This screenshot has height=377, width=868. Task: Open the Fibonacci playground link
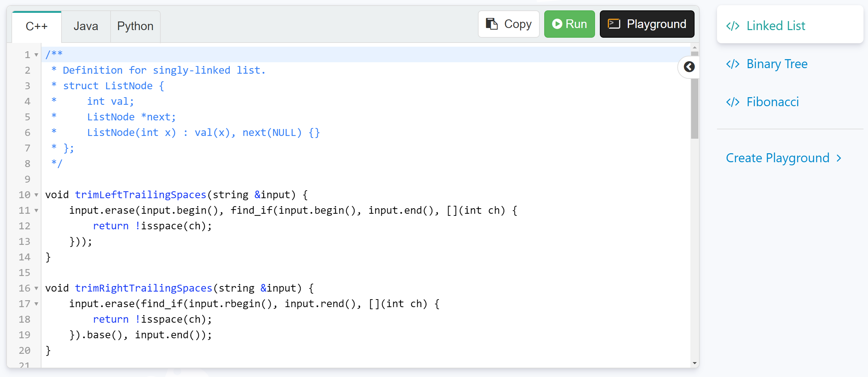773,102
